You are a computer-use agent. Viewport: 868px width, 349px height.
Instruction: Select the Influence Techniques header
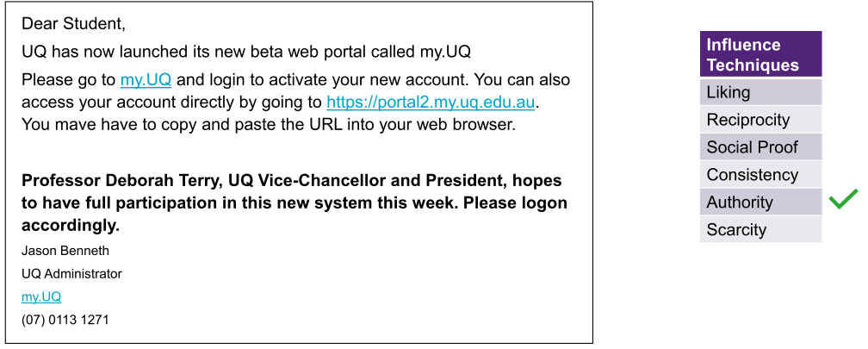click(760, 54)
